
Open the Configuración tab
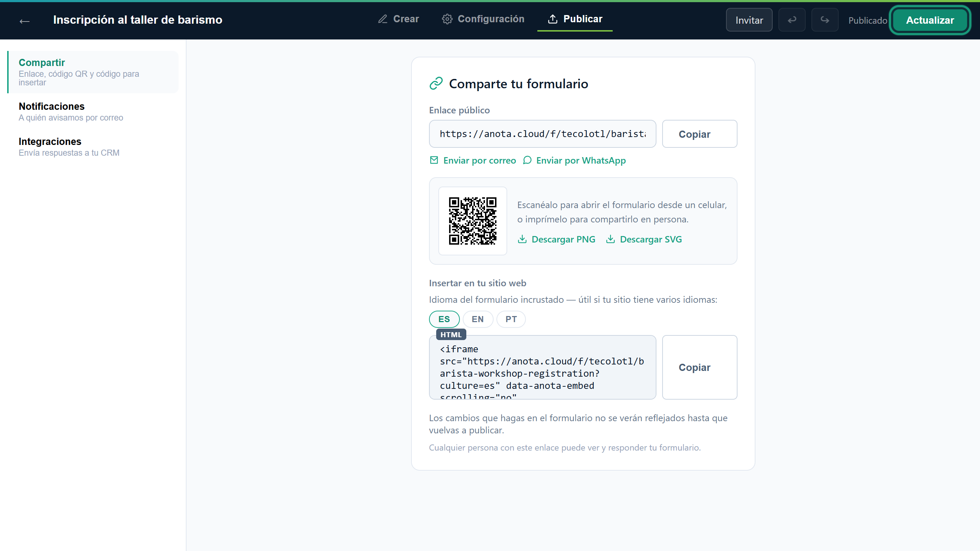coord(483,19)
